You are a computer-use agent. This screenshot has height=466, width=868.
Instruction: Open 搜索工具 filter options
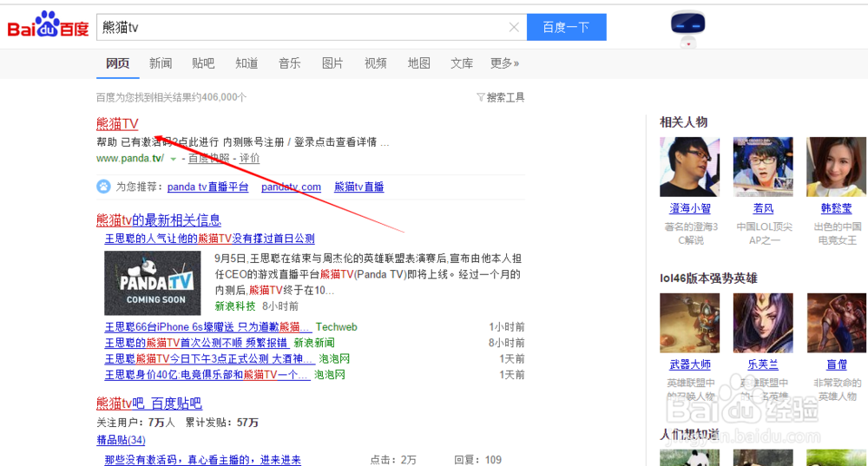[x=501, y=97]
